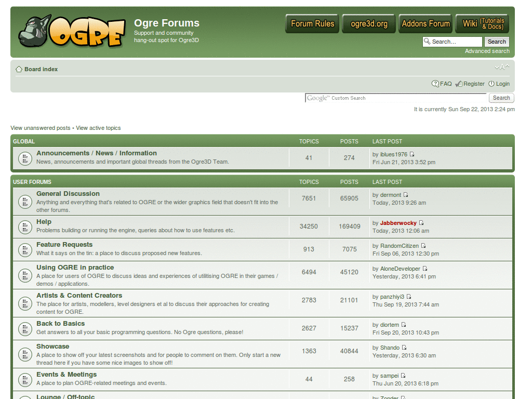This screenshot has width=532, height=399.
Task: Open View unanswered posts
Action: click(x=41, y=128)
